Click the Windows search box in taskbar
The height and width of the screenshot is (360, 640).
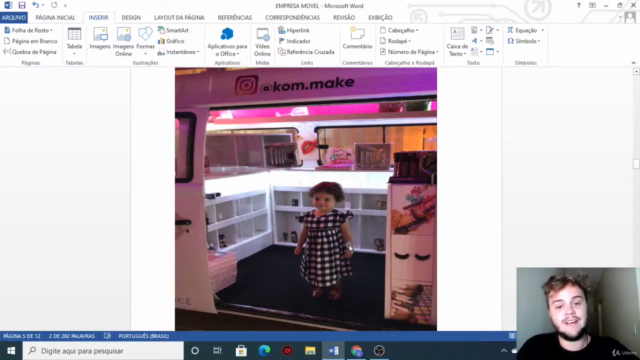pos(103,351)
